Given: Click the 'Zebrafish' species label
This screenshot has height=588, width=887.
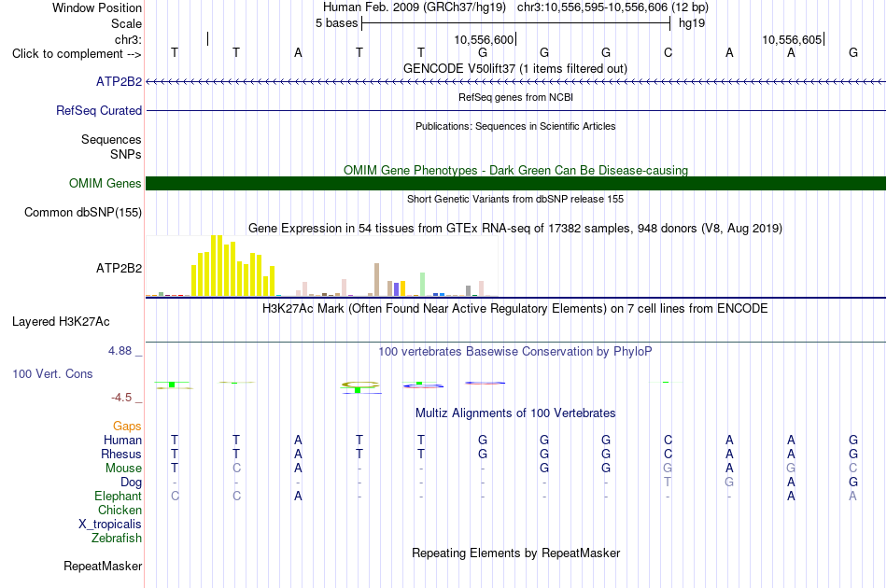Looking at the screenshot, I should (117, 539).
